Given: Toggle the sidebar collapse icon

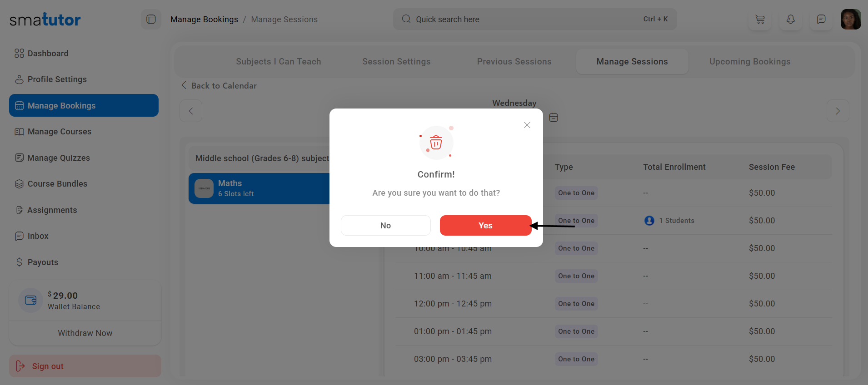Looking at the screenshot, I should 151,19.
